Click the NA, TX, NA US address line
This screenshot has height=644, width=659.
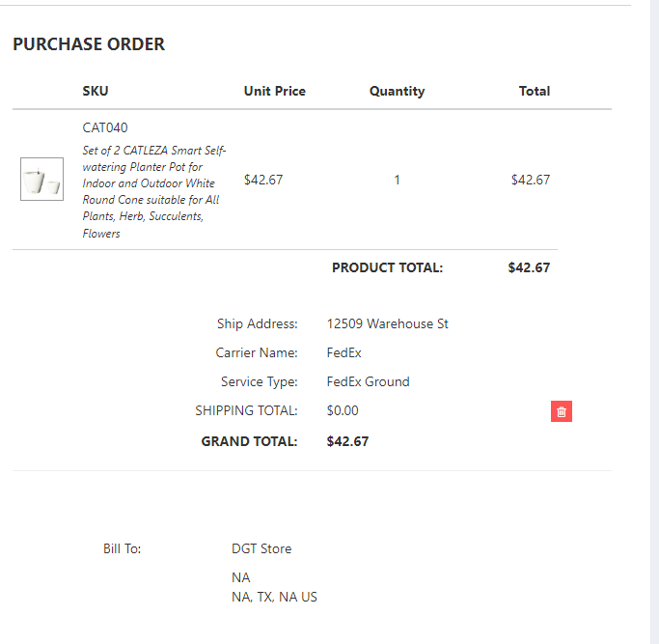(274, 597)
